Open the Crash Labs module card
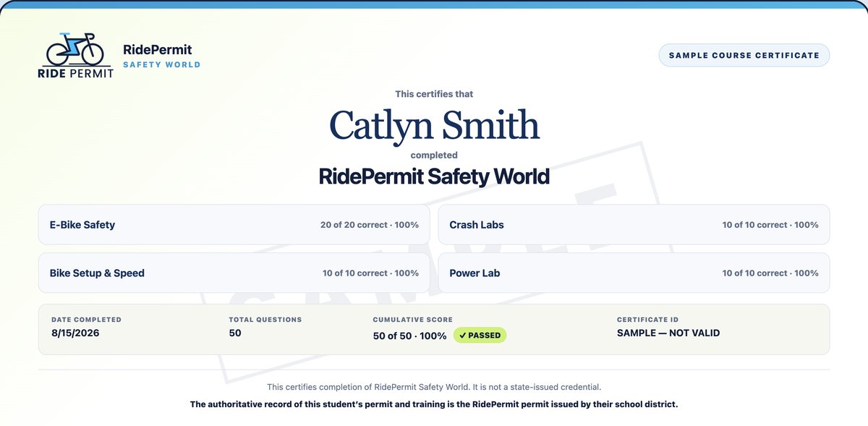Screen dimensions: 868x426 click(x=634, y=224)
